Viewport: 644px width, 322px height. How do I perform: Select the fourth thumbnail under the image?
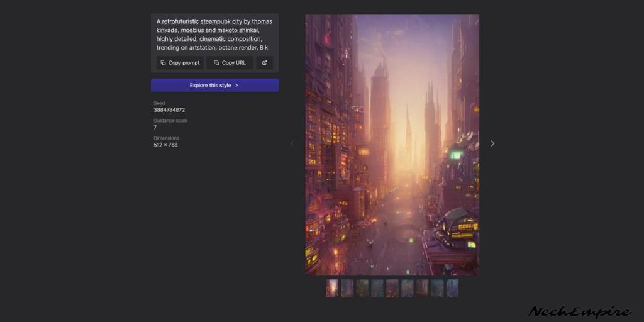click(377, 288)
